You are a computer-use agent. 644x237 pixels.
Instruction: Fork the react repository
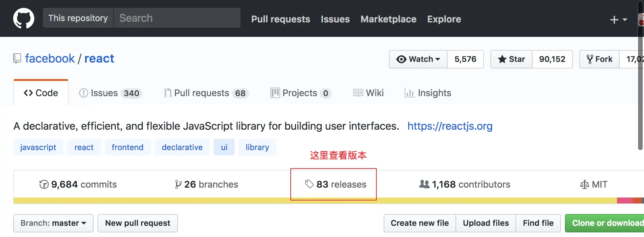600,59
